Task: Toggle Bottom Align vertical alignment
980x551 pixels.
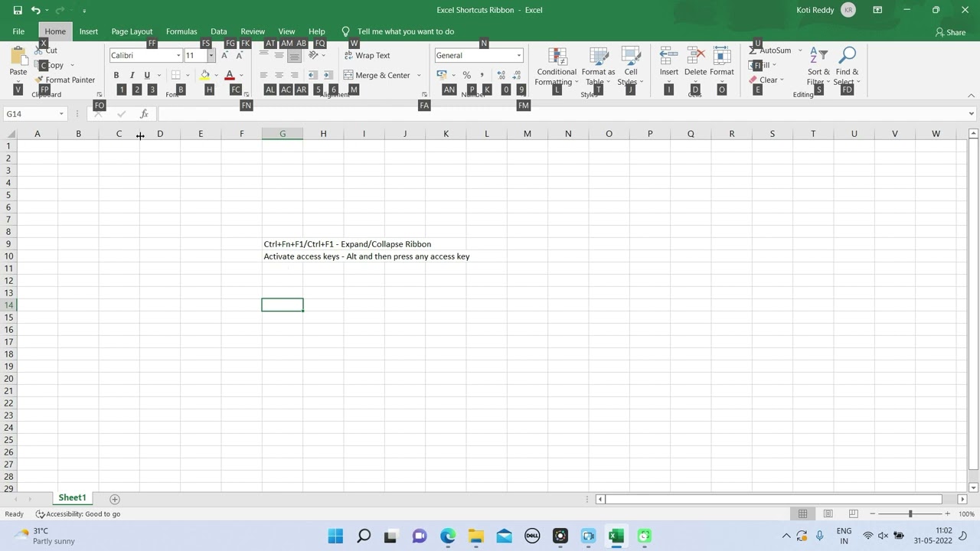Action: [x=294, y=55]
